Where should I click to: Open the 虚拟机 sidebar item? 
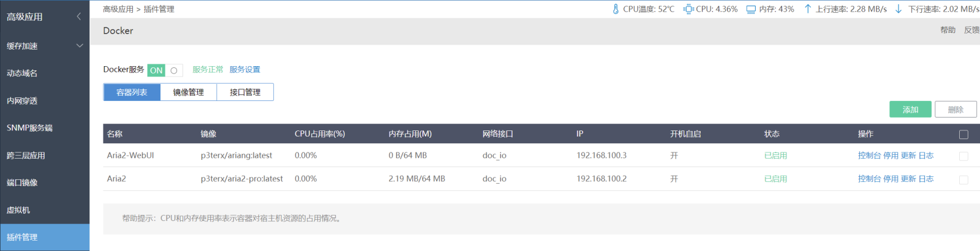(x=45, y=210)
